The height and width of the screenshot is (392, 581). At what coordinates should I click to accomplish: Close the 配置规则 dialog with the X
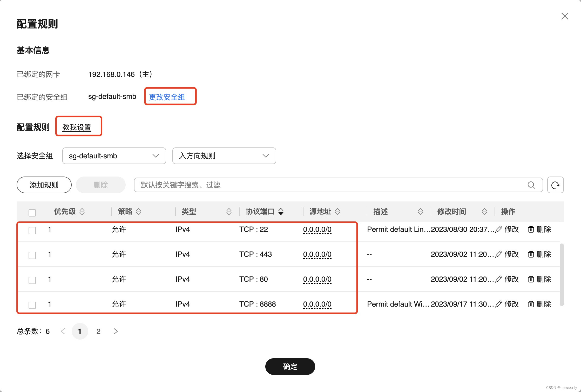[565, 16]
